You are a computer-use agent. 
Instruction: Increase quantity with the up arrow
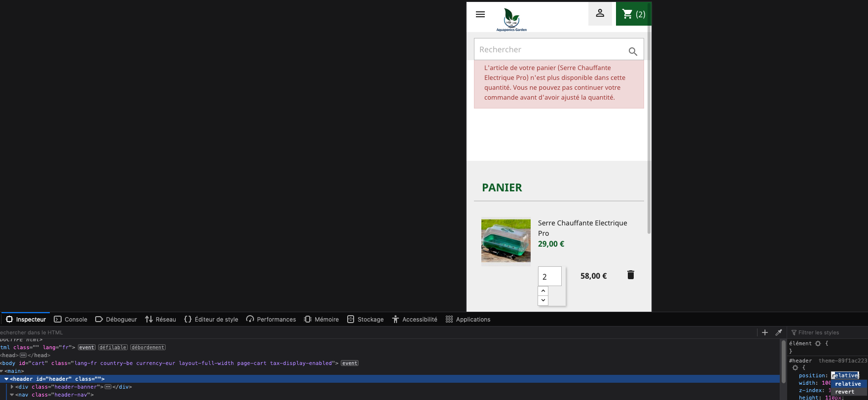coord(543,291)
